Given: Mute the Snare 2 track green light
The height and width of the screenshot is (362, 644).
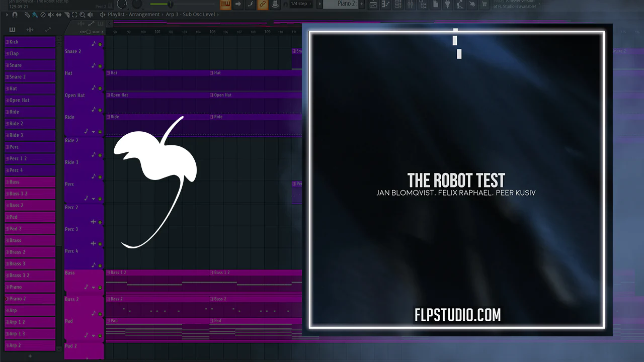Looking at the screenshot, I should coord(100,66).
